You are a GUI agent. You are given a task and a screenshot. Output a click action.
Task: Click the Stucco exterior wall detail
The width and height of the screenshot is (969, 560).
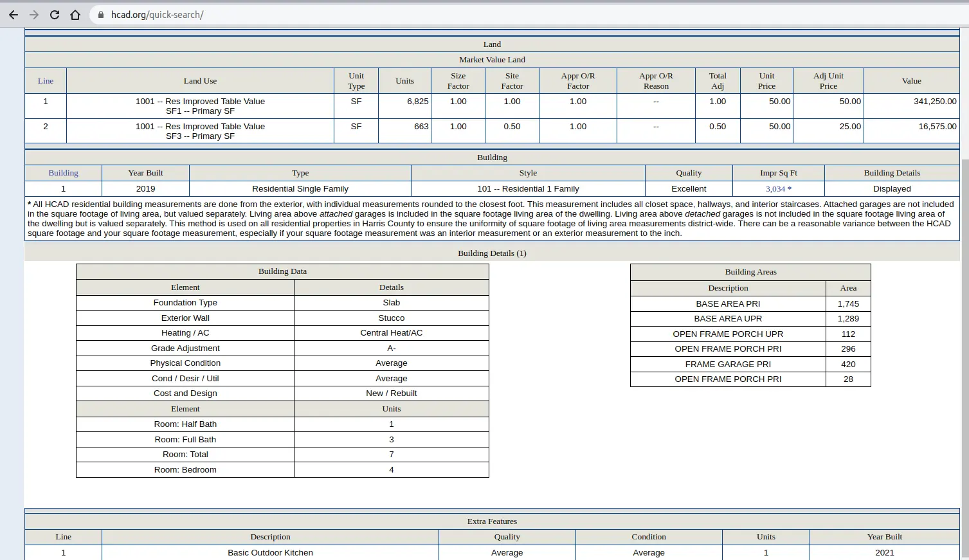392,318
